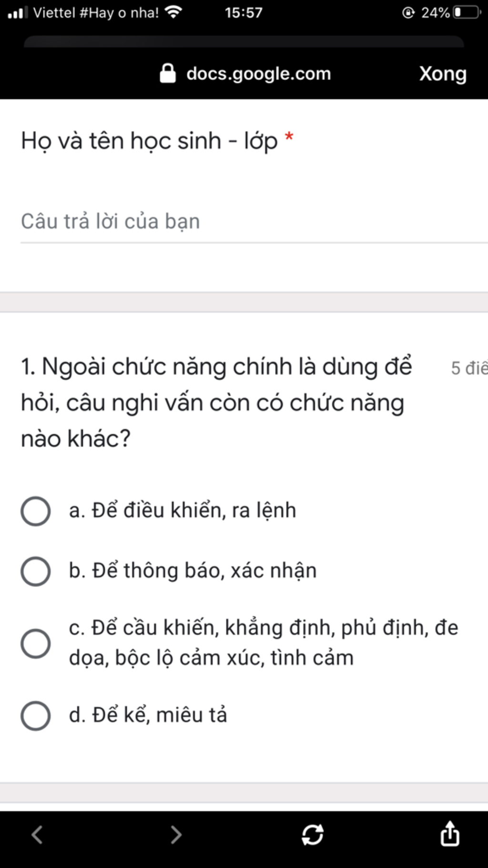
Task: Tap the Viettel carrier label
Action: point(96,12)
